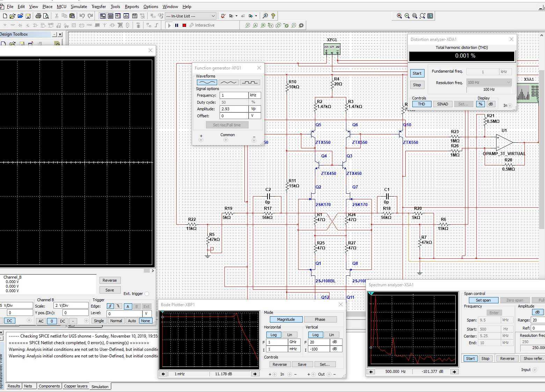
Task: Place a current probe
Action: coord(256,25)
